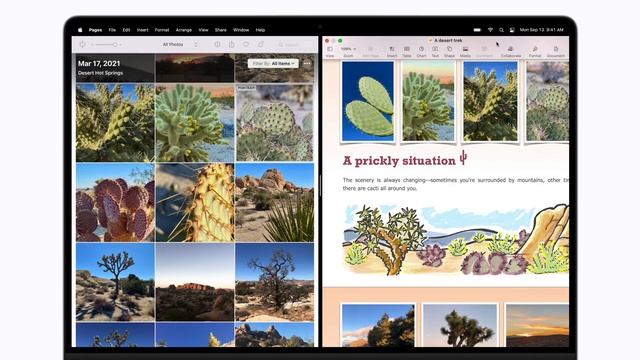Viewport: 640px width, 360px height.
Task: Adjust the Photos thumbnail zoom slider
Action: coord(106,44)
